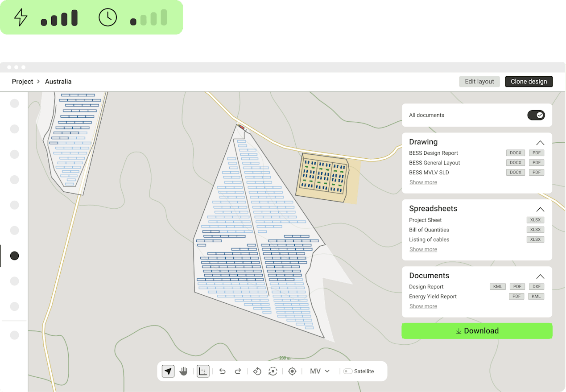Select DOCX for BESS General Layout
The width and height of the screenshot is (566, 392).
[516, 163]
